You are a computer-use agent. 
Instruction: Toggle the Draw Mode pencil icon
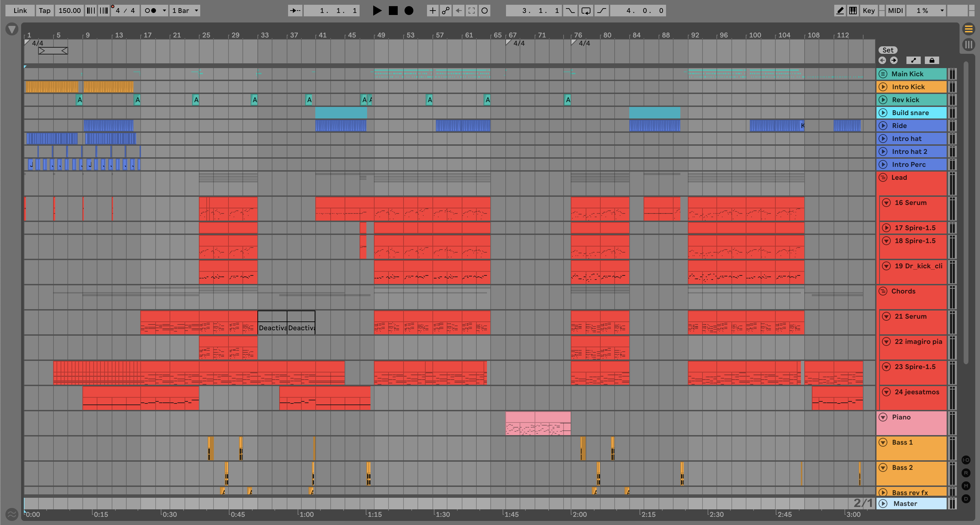click(840, 11)
